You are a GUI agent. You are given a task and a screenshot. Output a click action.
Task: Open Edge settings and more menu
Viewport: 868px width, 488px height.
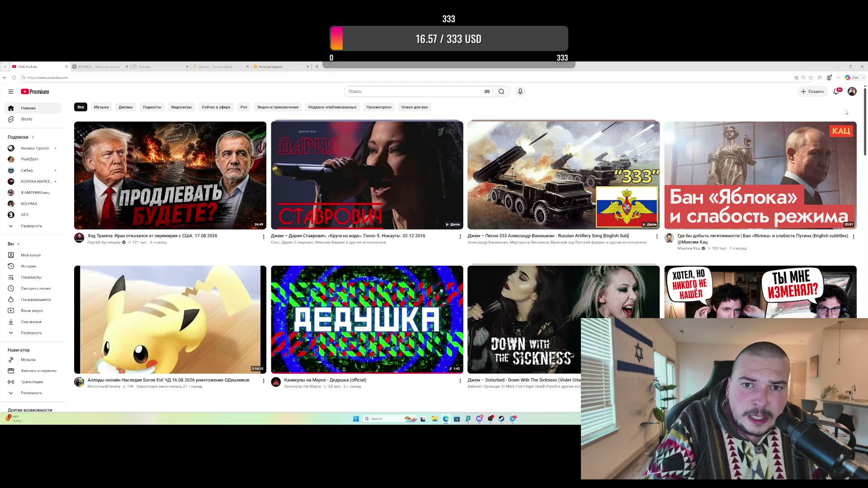(x=838, y=78)
